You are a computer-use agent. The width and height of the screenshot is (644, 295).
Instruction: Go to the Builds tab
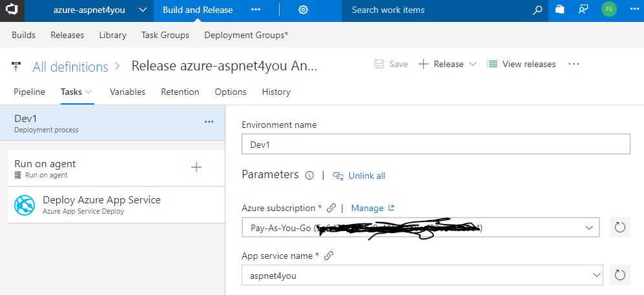coord(23,36)
